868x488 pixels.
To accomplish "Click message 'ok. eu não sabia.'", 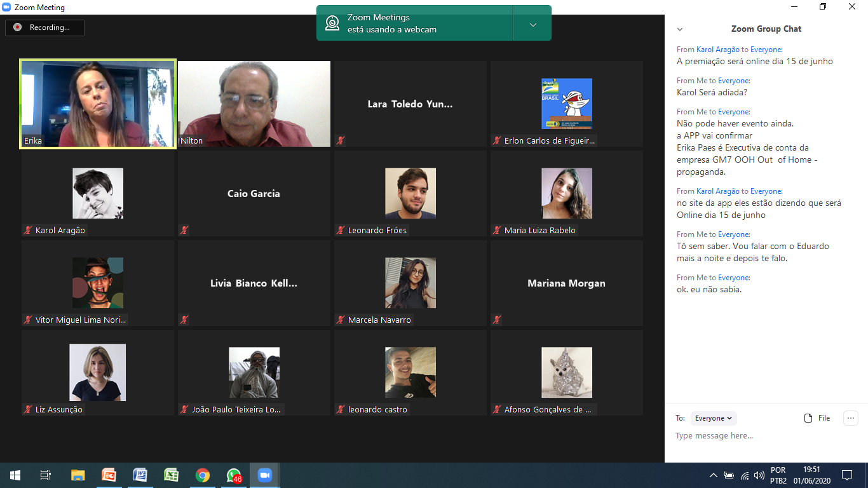I will coord(709,289).
